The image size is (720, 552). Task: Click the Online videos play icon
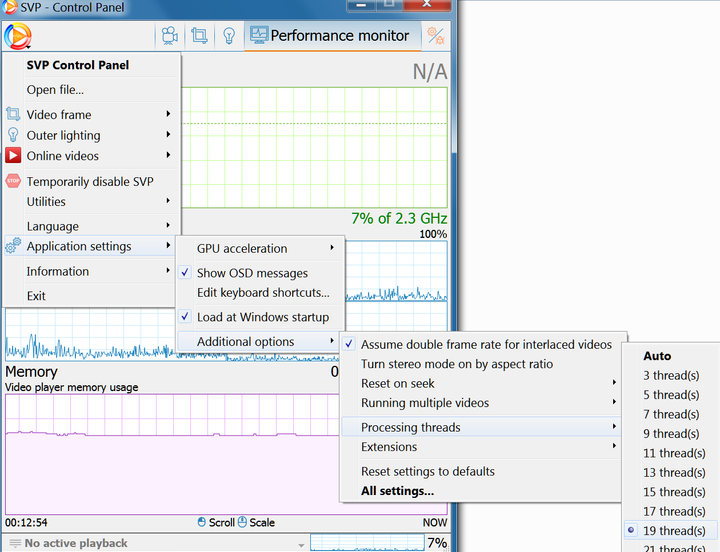point(13,156)
